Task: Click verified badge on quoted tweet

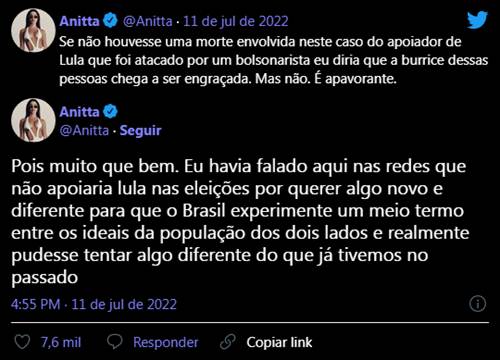Action: point(110,21)
